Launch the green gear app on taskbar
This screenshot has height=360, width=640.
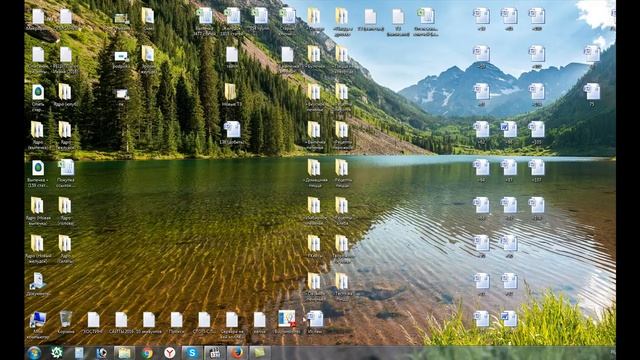(x=57, y=352)
